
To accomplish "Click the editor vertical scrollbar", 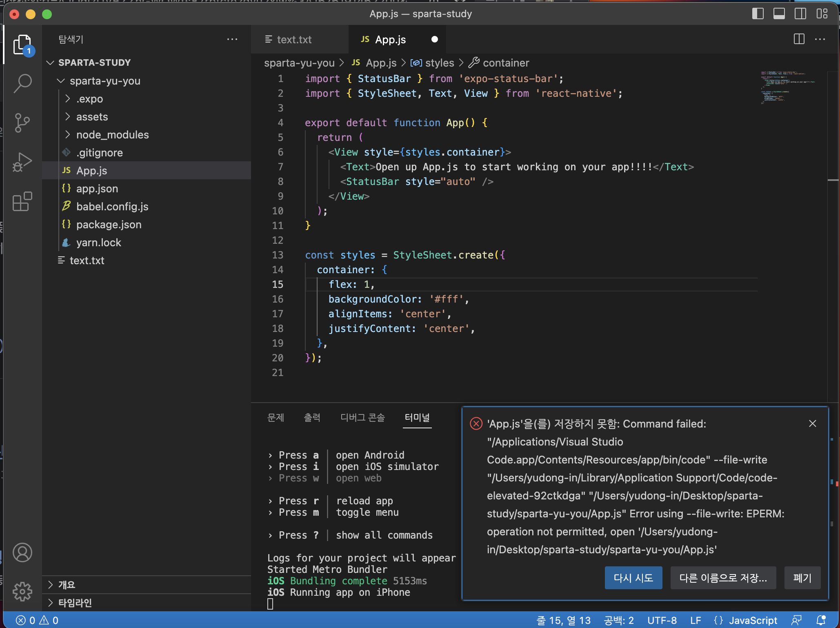I will [833, 237].
